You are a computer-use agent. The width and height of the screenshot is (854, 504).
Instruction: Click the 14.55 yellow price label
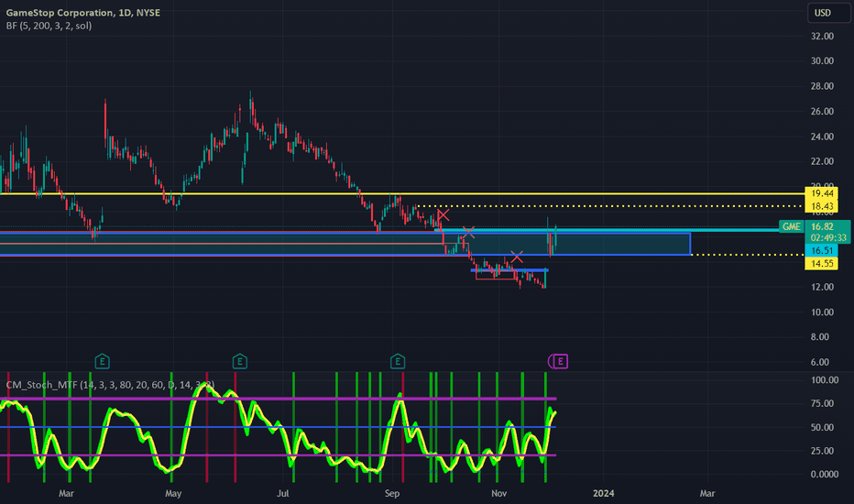pyautogui.click(x=822, y=263)
